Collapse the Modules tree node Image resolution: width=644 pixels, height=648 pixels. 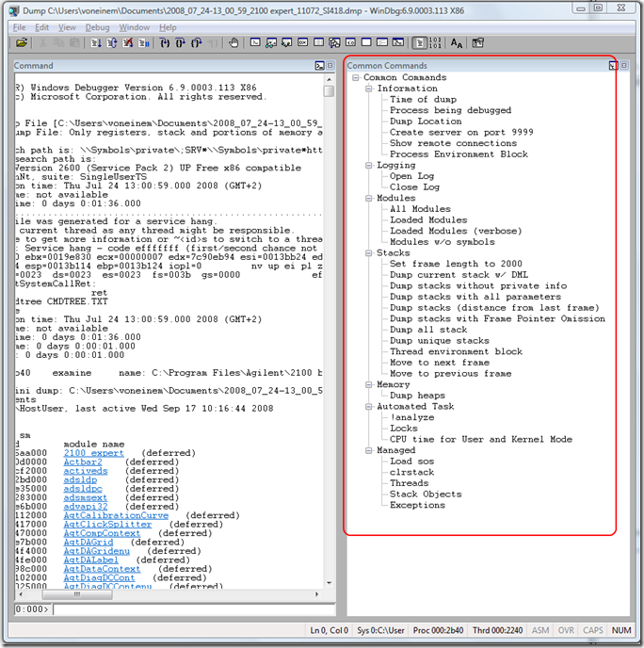pos(368,199)
